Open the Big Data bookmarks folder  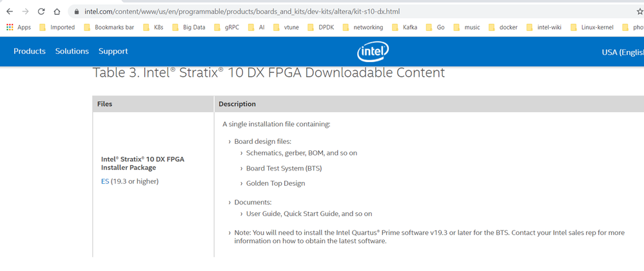pos(188,28)
